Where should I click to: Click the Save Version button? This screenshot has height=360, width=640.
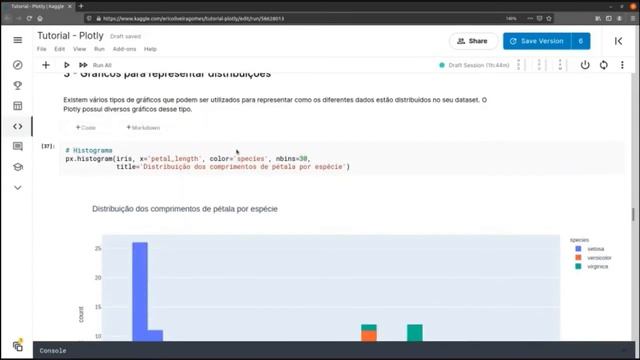coord(537,41)
